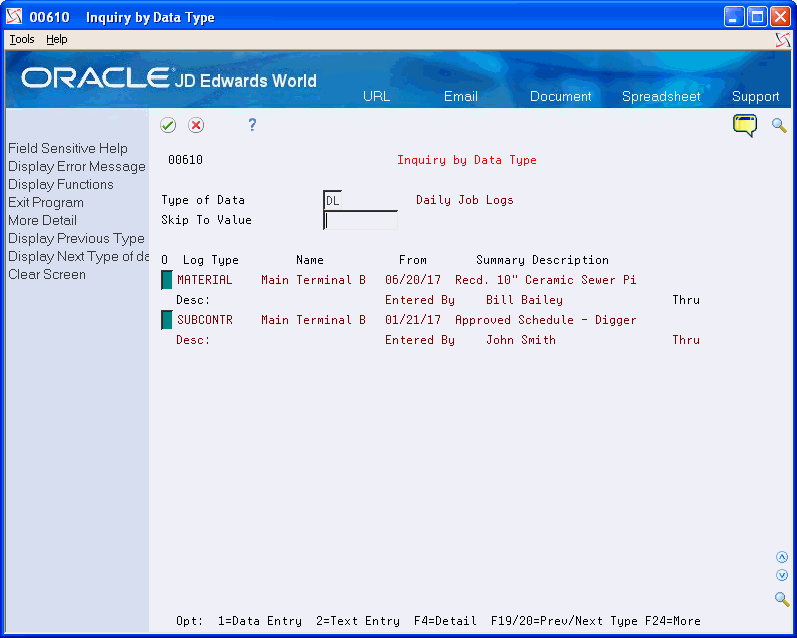Open the Spreadsheet tab in header
The image size is (797, 638).
tap(661, 97)
